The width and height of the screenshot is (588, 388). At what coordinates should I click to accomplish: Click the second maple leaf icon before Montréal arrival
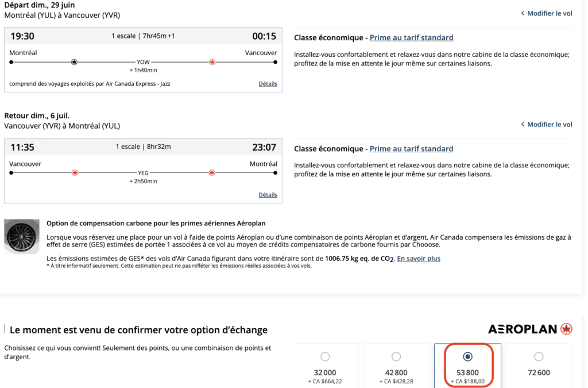[x=212, y=172]
